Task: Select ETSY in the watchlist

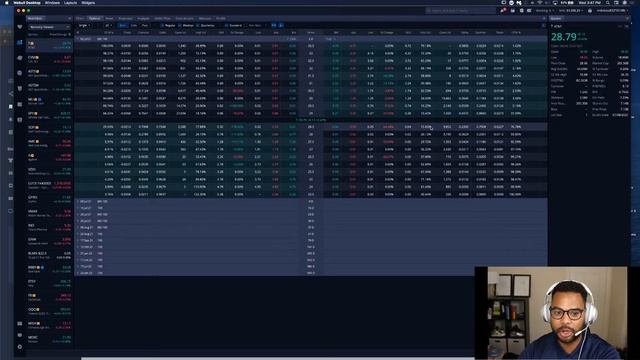Action: pos(49,283)
